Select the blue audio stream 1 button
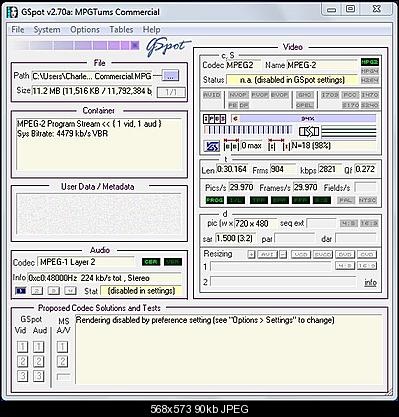The width and height of the screenshot is (399, 417). (x=21, y=291)
